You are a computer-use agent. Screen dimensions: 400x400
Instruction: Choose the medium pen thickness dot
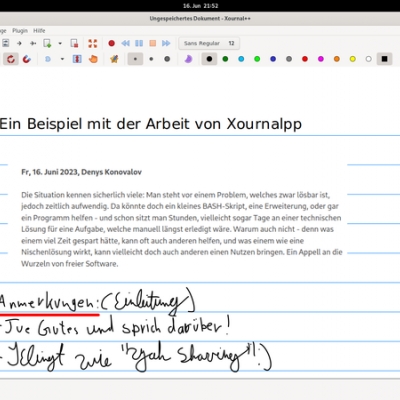point(151,59)
